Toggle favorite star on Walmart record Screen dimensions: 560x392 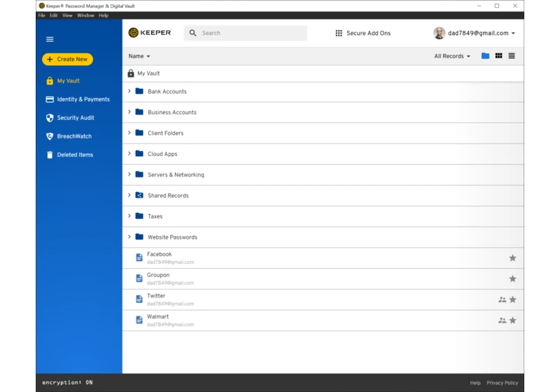click(x=512, y=320)
